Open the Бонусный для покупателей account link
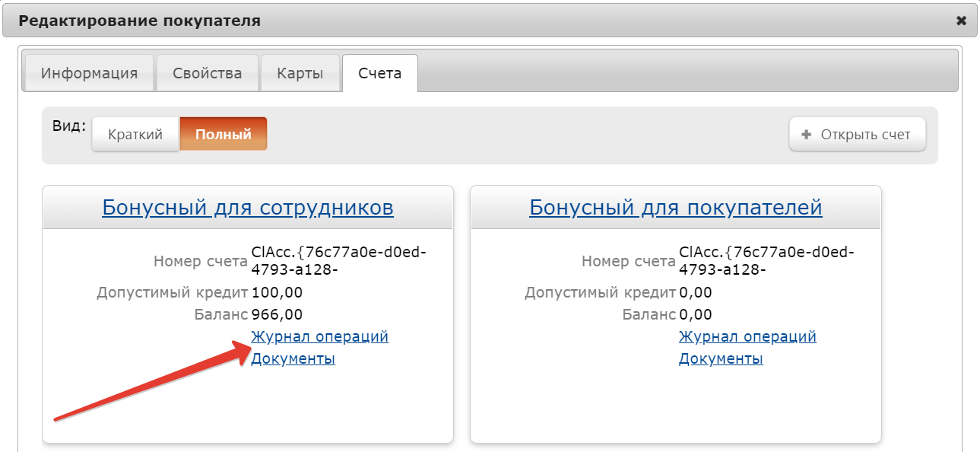The image size is (980, 452). click(x=676, y=208)
